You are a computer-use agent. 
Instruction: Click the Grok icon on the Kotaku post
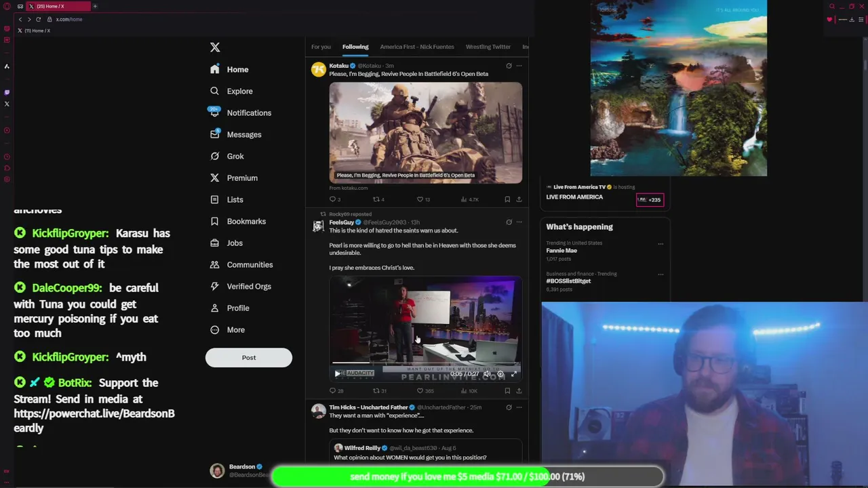[509, 66]
